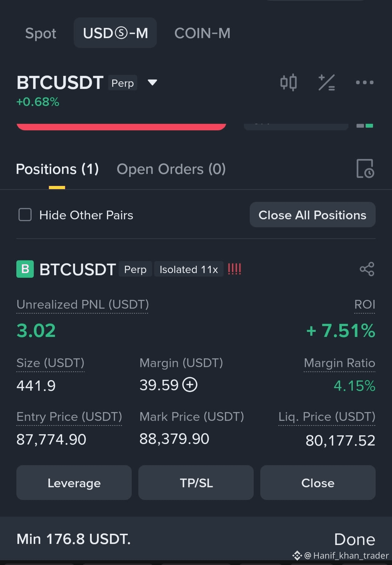The image size is (392, 565).
Task: Toggle the order book layout icon
Action: click(x=365, y=126)
